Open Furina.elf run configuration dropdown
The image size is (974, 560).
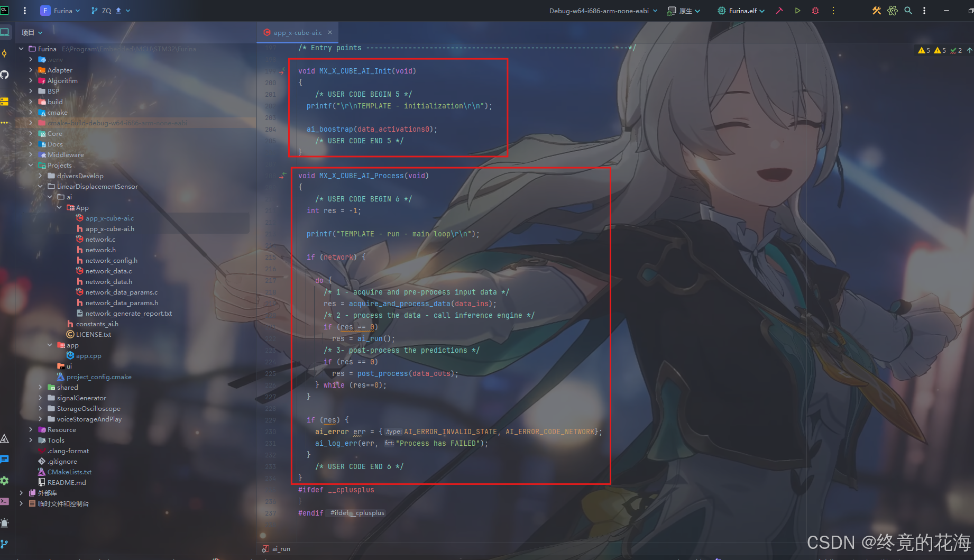point(741,11)
